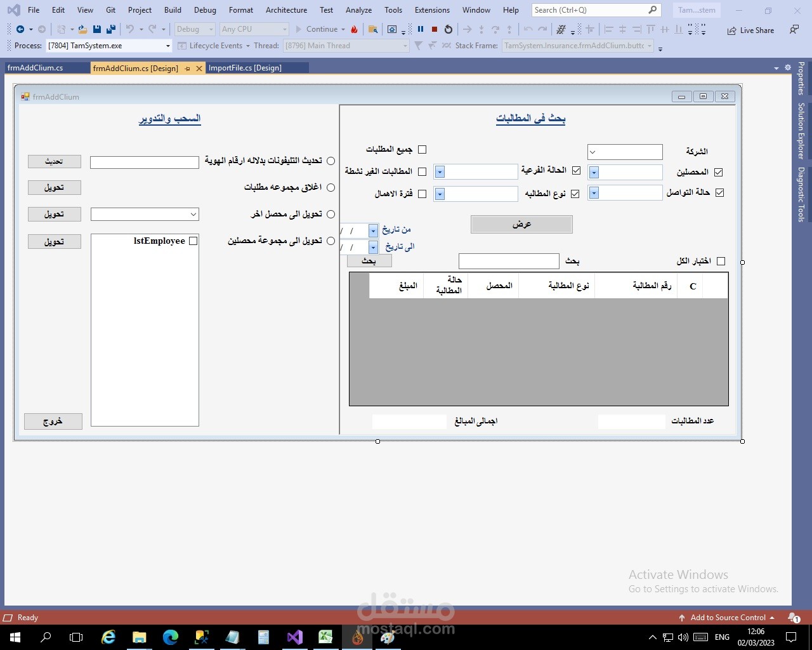812x650 pixels.
Task: Open the حالة التواصل dropdown arrow
Action: tap(594, 192)
